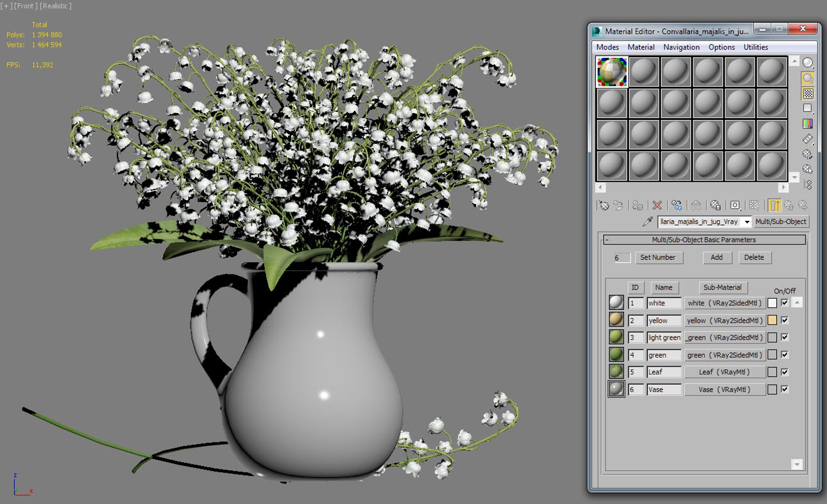
Task: Click viewport [Realistic] shading label
Action: coord(56,6)
